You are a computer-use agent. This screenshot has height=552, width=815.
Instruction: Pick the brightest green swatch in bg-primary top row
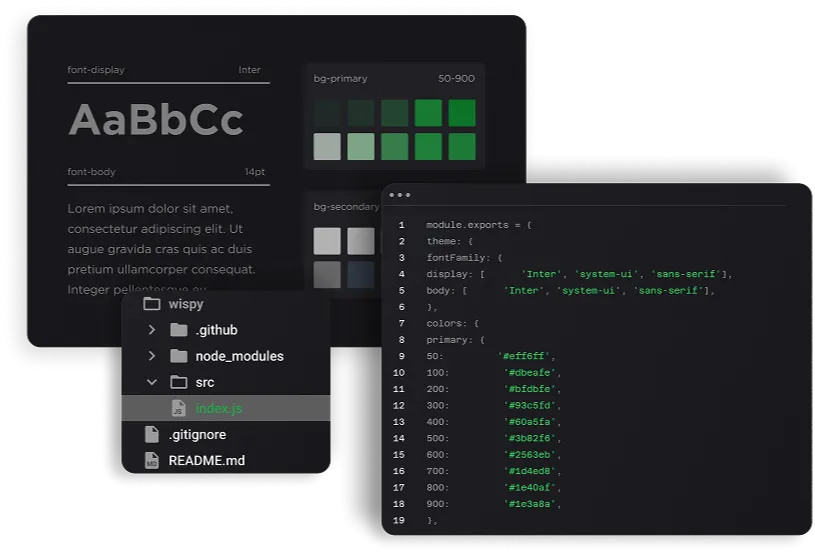click(x=461, y=112)
